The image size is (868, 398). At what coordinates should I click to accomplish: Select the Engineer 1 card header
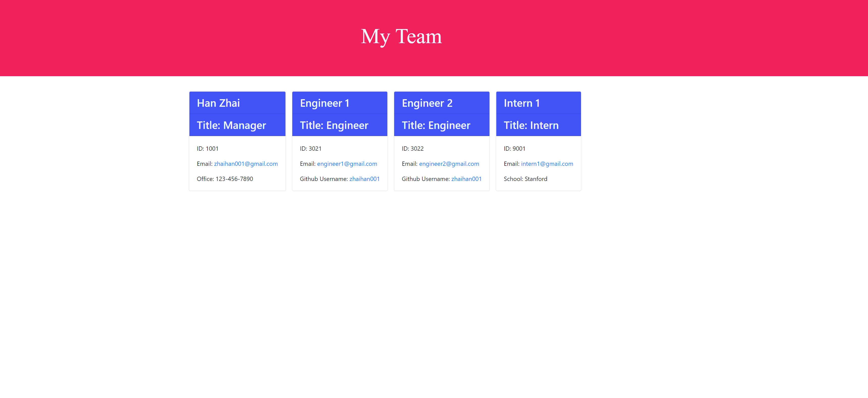point(325,103)
